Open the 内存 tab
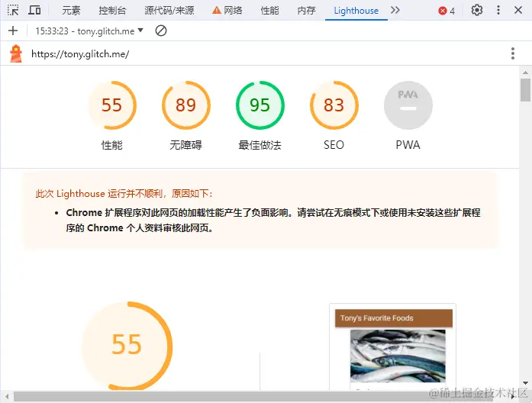The image size is (532, 403). [x=306, y=11]
